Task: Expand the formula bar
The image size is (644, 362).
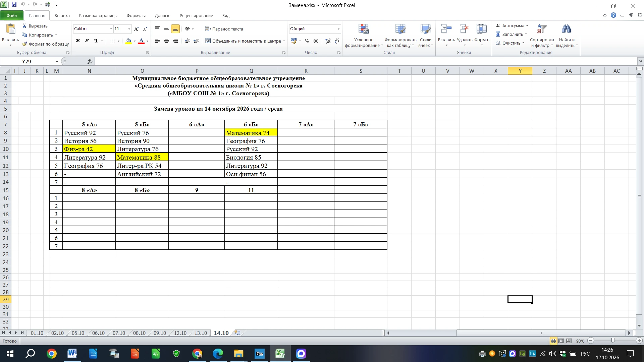Action: pyautogui.click(x=640, y=61)
